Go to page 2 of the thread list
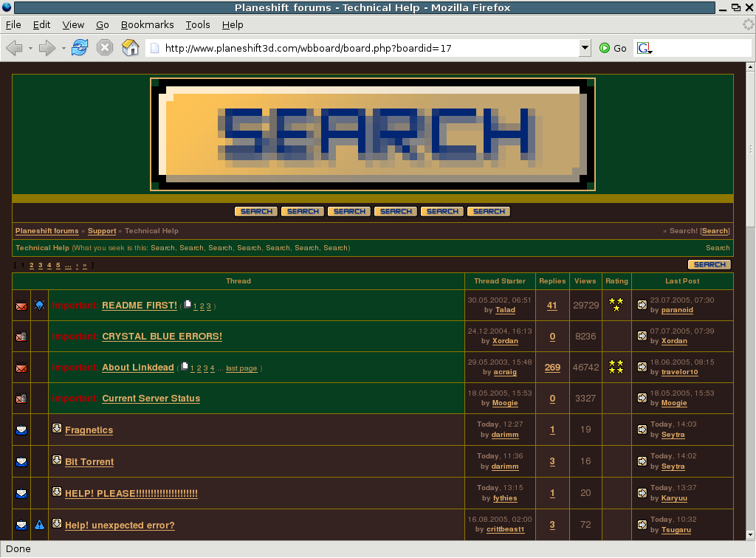The height and width of the screenshot is (558, 756). point(31,265)
